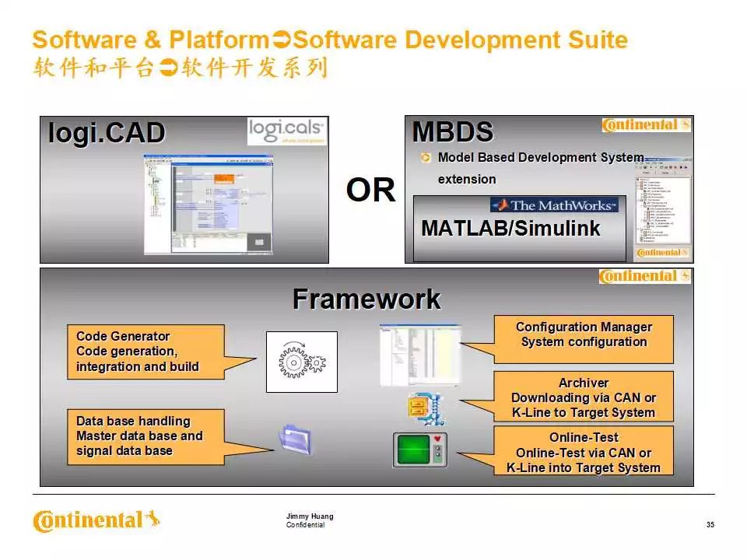
Task: Click the logi.cals logo
Action: pyautogui.click(x=286, y=131)
